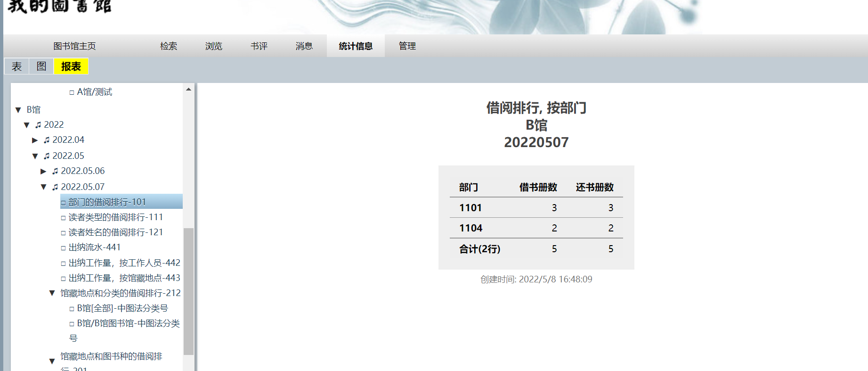Open B馆/B馆图书馆-中图法分类号 report
Screen dimensions: 868x371
tap(125, 330)
